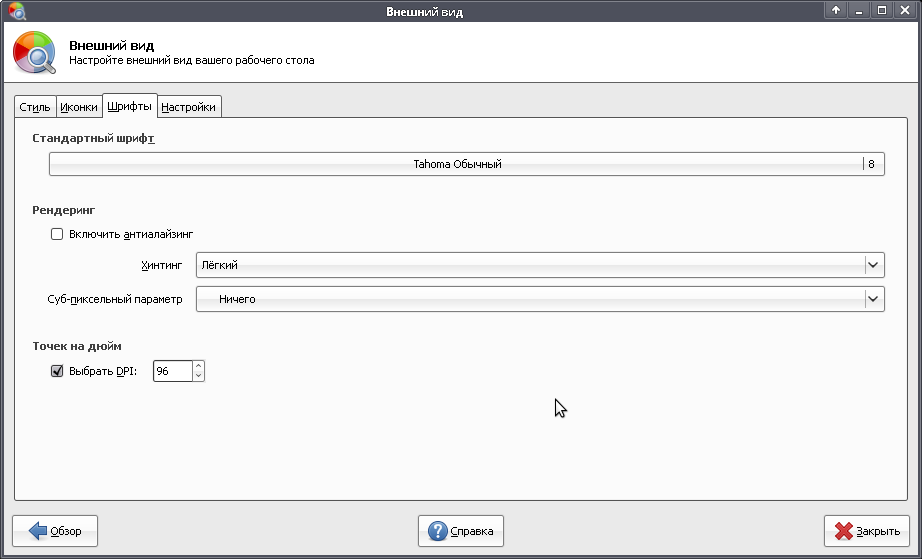
Task: Open the Иконки tab
Action: coord(79,107)
